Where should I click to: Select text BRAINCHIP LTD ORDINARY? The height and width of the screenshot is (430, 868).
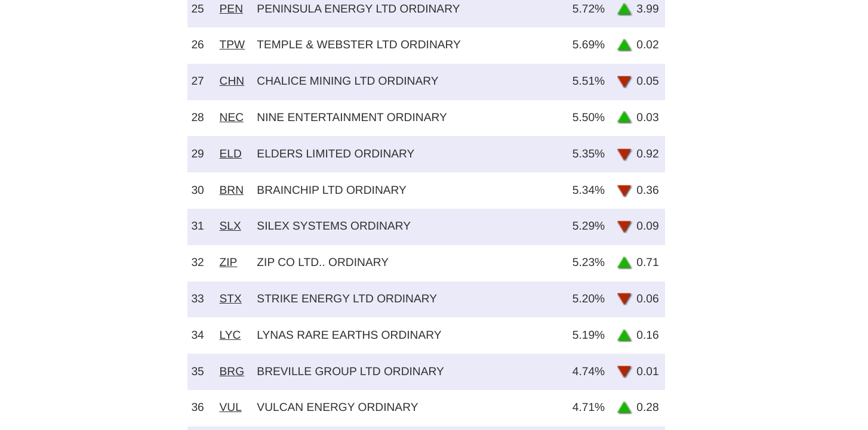pyautogui.click(x=331, y=190)
